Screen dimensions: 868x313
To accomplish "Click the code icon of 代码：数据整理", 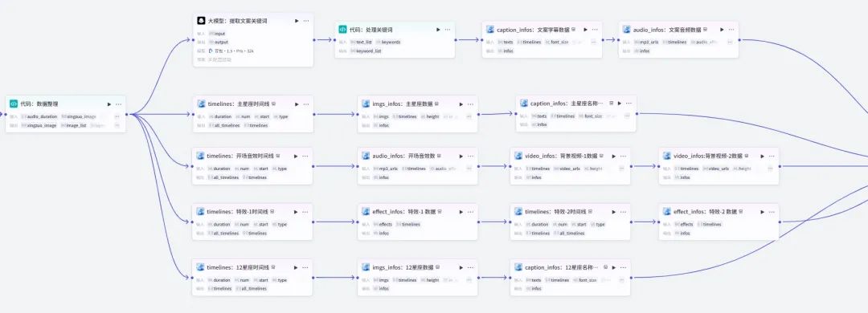I will (14, 104).
